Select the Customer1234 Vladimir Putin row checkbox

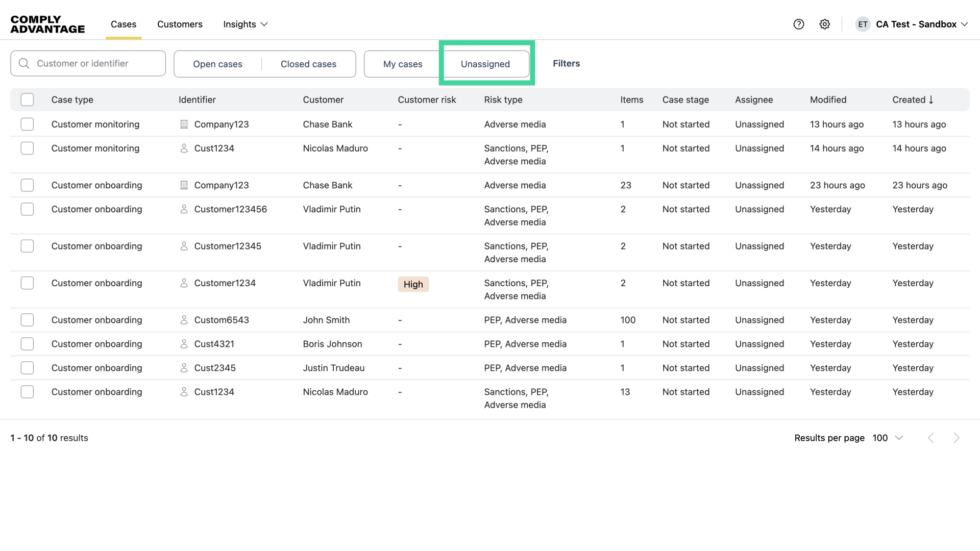coord(27,283)
